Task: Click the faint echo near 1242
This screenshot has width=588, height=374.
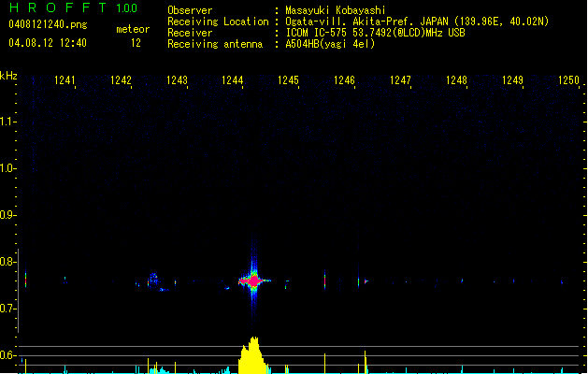Action: [152, 279]
